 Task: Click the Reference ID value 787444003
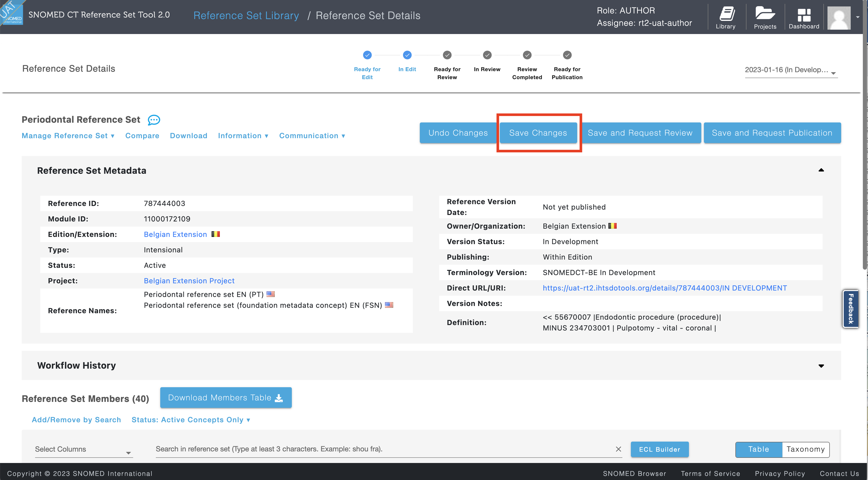[x=164, y=204]
